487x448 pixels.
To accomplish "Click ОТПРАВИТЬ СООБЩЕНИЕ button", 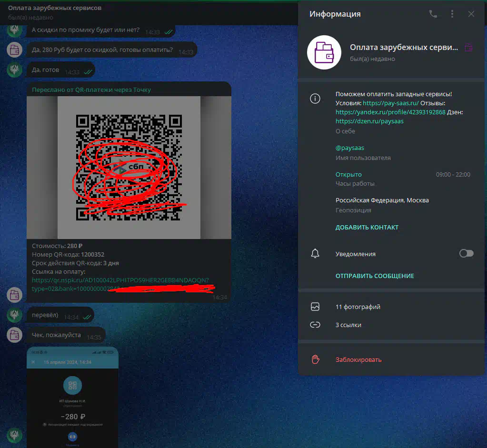I will (x=375, y=276).
